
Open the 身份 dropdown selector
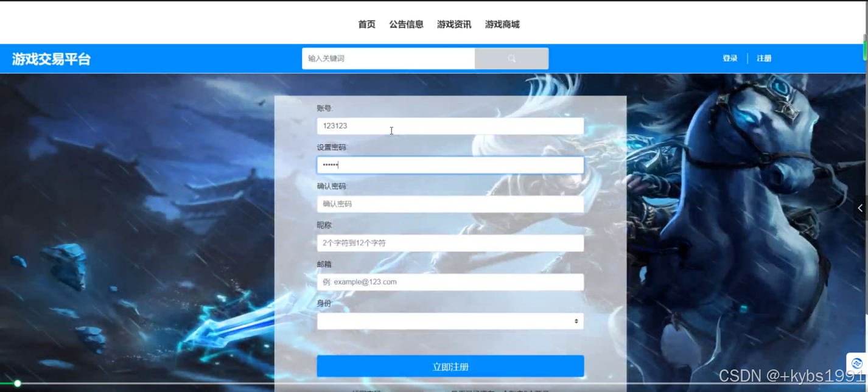click(x=450, y=321)
